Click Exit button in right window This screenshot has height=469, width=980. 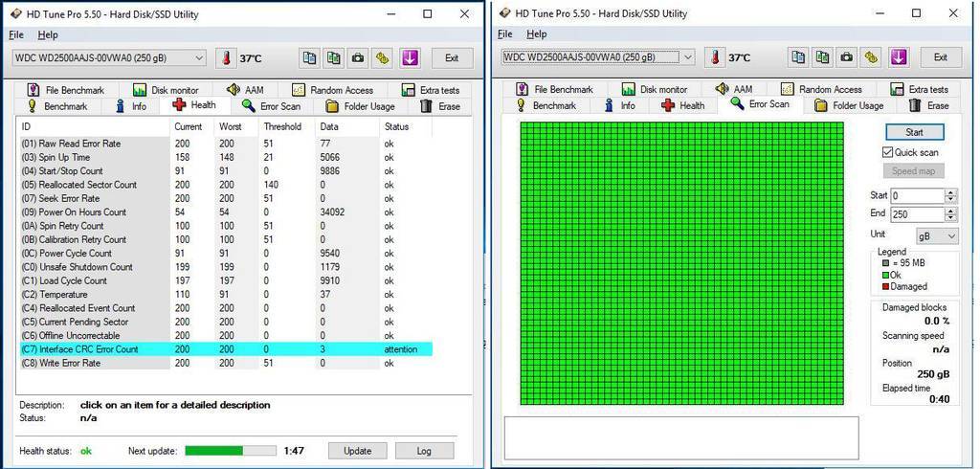click(x=941, y=57)
